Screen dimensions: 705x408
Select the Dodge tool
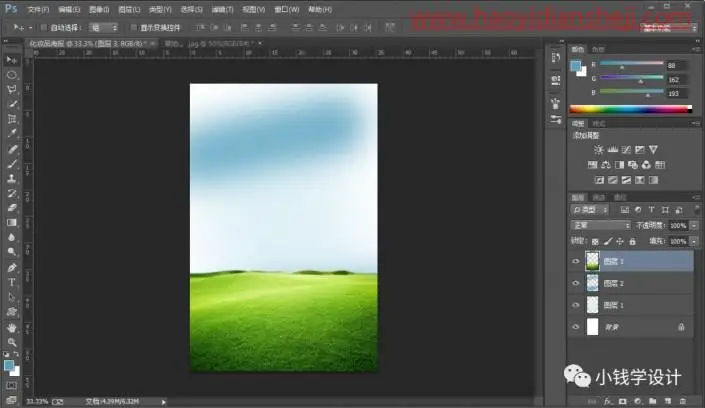(x=12, y=252)
